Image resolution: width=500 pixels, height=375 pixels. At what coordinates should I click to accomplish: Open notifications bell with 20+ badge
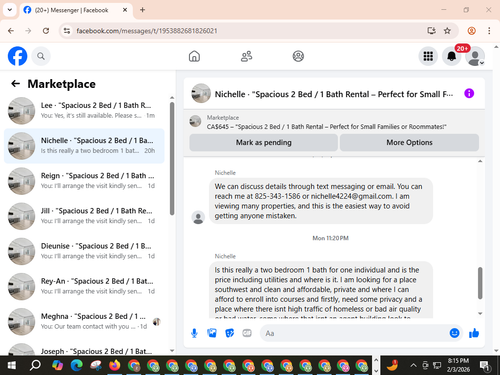click(x=451, y=56)
